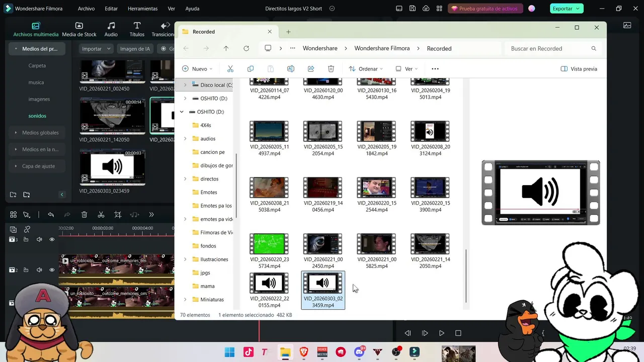
Task: Click the Nuevo dropdown in Explorer toolbar
Action: (197, 69)
